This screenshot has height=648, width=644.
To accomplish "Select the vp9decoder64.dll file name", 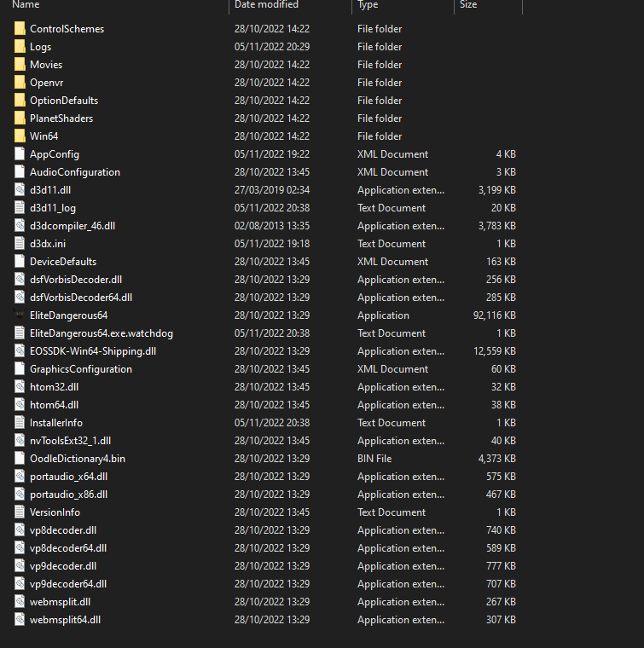I will click(68, 583).
